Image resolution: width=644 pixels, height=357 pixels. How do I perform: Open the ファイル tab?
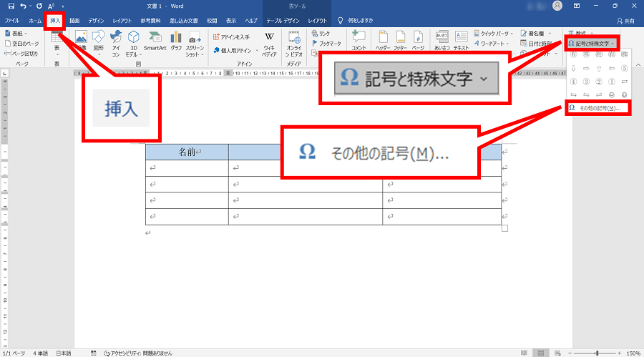coord(12,21)
